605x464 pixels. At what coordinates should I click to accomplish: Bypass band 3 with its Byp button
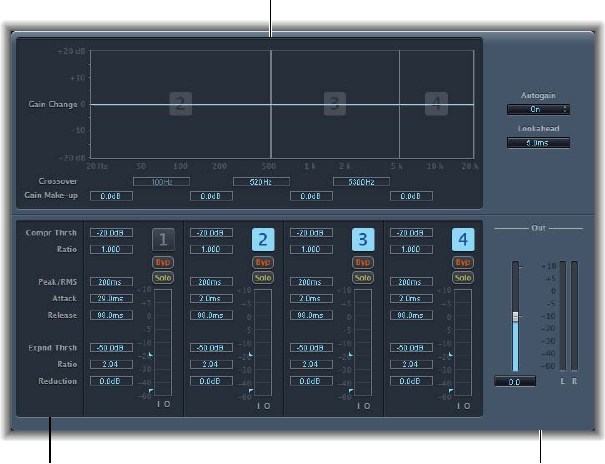(363, 262)
